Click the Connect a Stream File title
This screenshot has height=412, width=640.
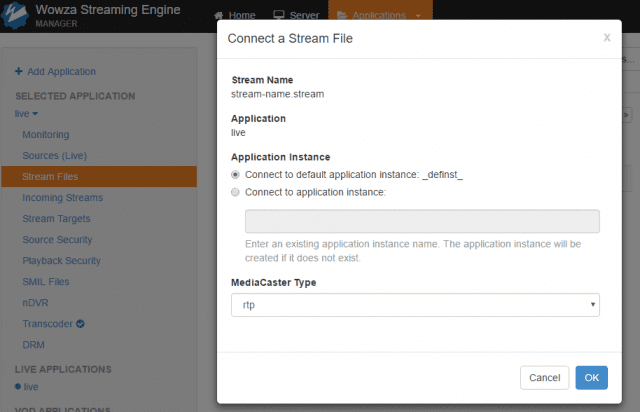click(290, 38)
